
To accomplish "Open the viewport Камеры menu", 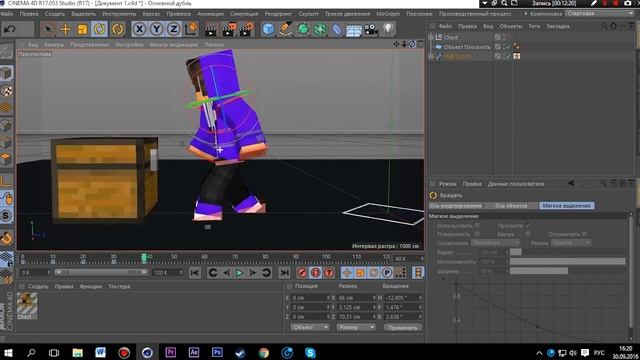I will [54, 44].
